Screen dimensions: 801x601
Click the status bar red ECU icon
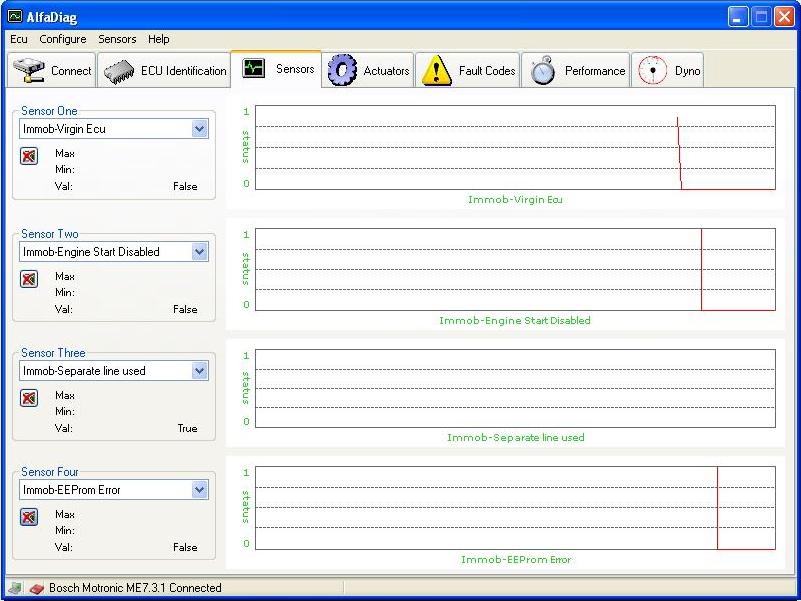coord(36,588)
